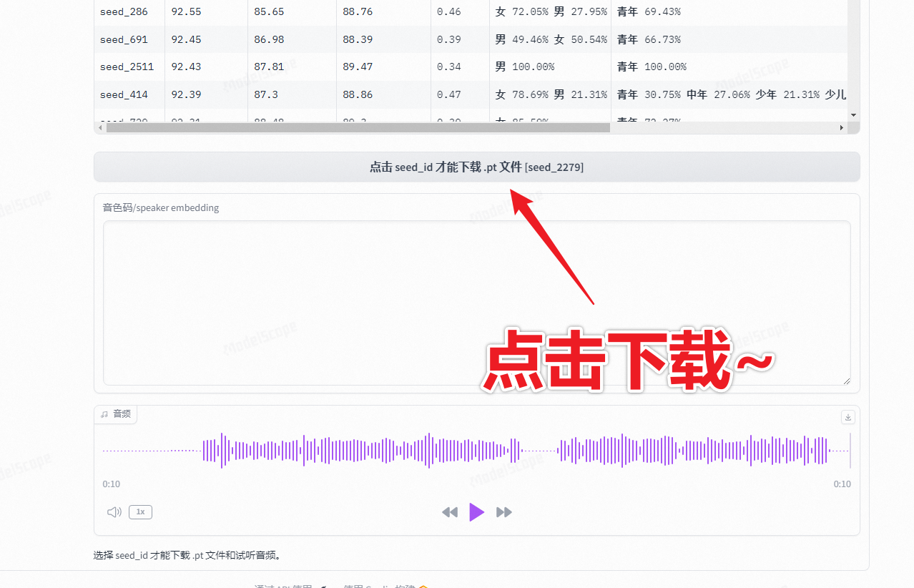914x588 pixels.
Task: Click download .pt file button for seed_2279
Action: tap(476, 167)
